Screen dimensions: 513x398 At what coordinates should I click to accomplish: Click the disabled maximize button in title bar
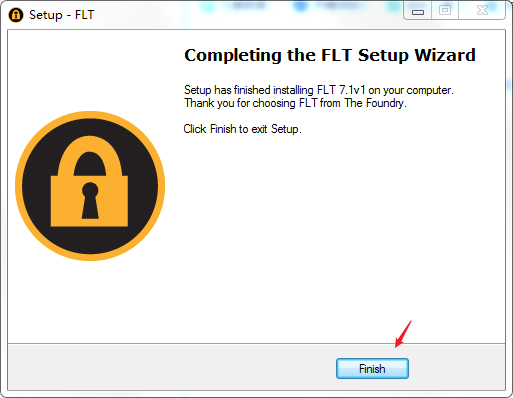coord(445,11)
